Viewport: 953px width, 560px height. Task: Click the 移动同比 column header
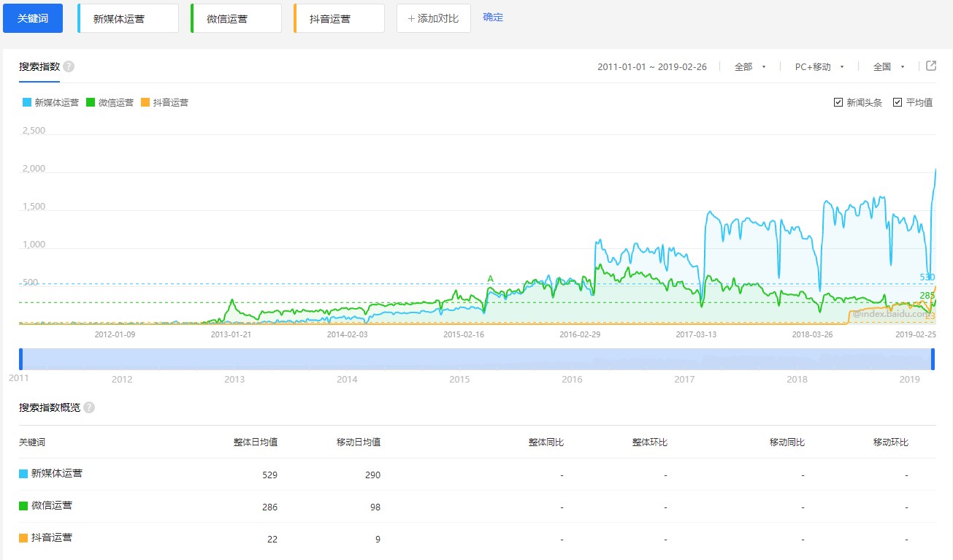(x=787, y=442)
